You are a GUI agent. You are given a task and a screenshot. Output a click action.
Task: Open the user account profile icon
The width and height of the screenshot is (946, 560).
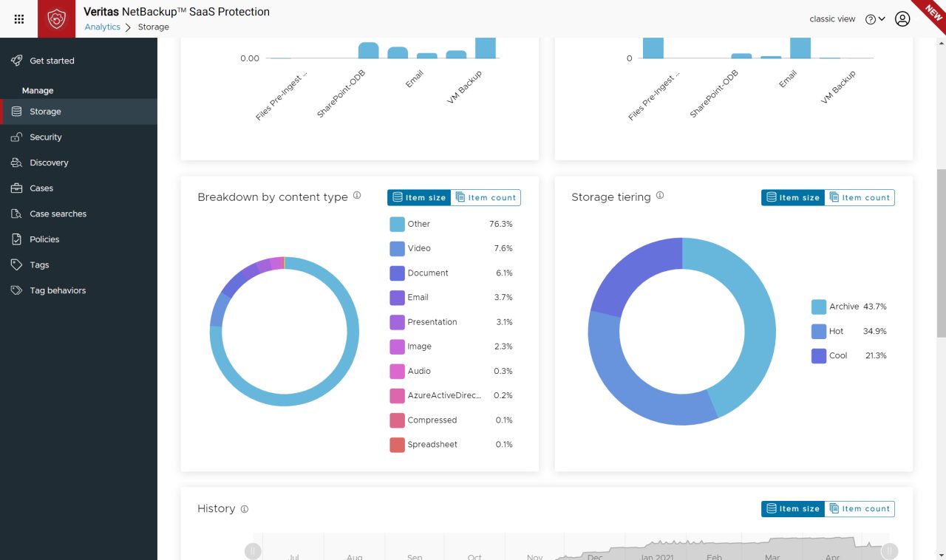[902, 19]
